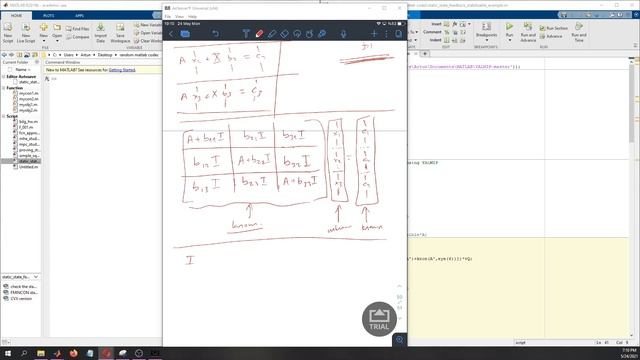Open the Breakpoints dropdown
The image size is (640, 360).
click(x=486, y=33)
